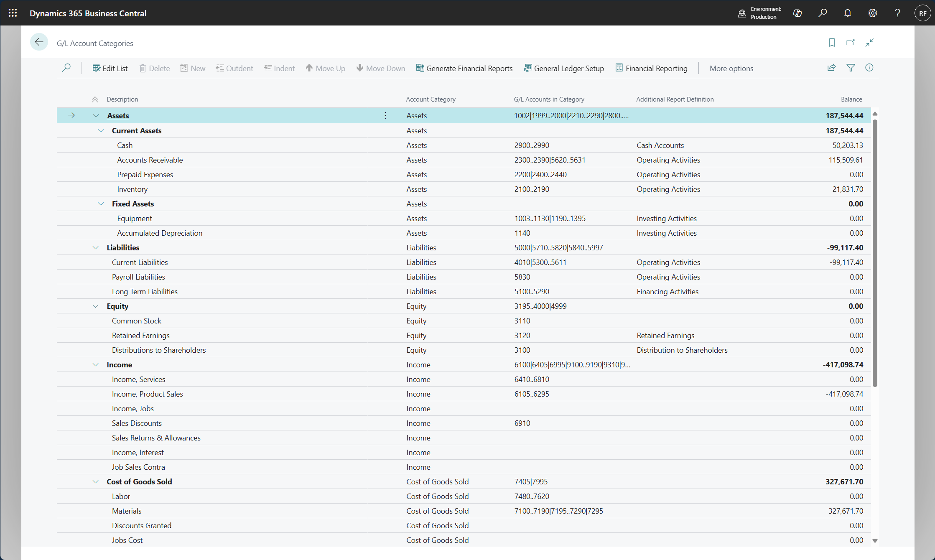Collapse the Equity group

[96, 306]
